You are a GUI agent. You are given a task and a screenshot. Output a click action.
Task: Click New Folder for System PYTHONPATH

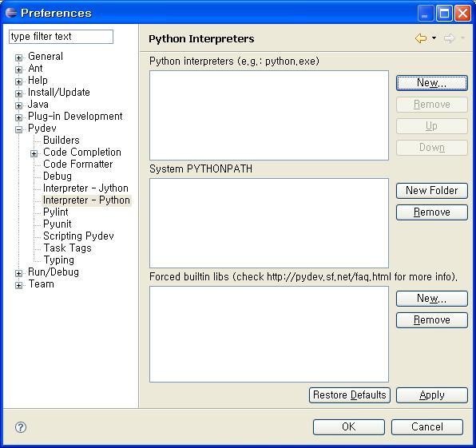coord(432,191)
